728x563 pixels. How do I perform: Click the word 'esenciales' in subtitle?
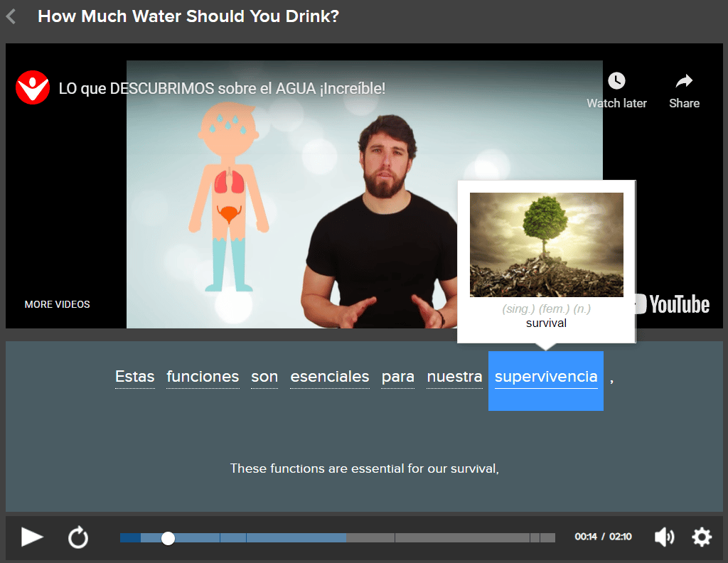(330, 377)
